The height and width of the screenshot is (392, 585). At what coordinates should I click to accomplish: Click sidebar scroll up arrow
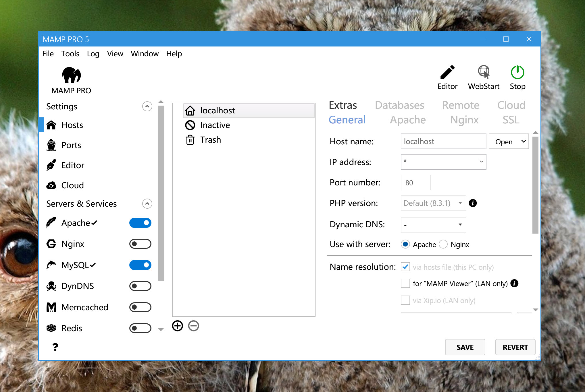[161, 102]
